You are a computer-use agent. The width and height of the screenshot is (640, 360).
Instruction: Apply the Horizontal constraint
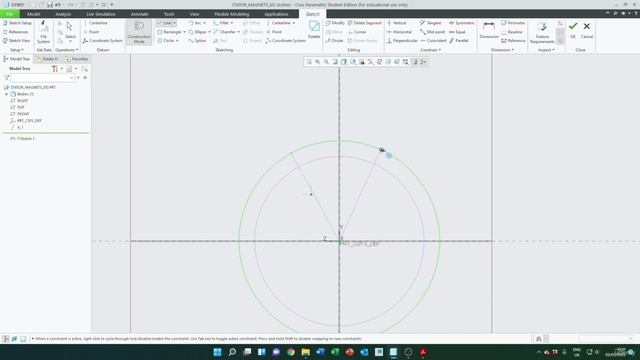click(399, 32)
